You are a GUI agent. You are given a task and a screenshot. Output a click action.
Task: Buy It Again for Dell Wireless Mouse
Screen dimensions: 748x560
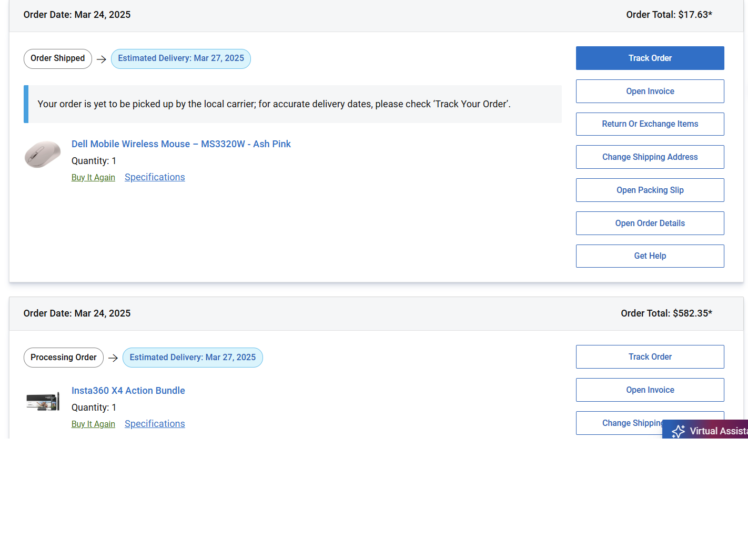[x=93, y=178]
